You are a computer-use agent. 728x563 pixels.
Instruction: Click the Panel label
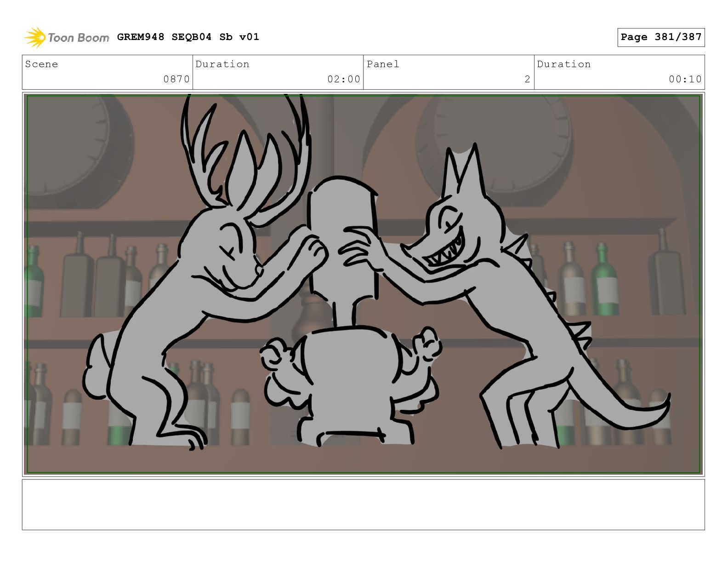[383, 64]
